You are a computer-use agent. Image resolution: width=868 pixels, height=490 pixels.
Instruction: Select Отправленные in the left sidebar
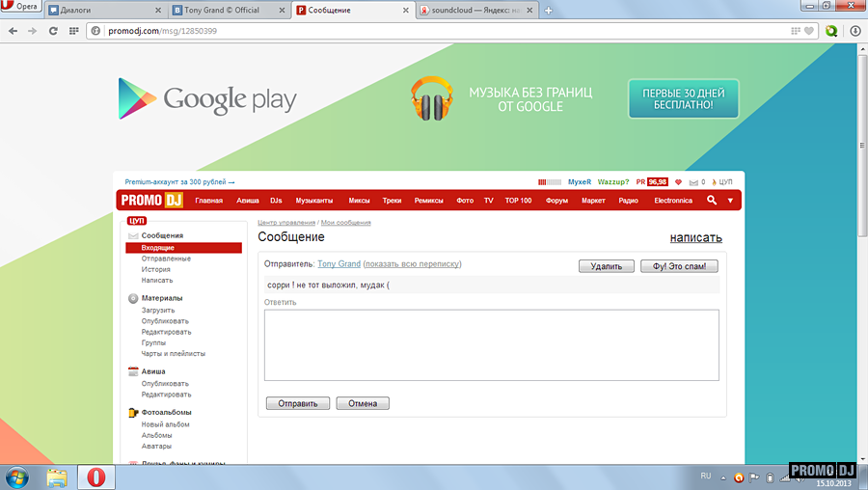(x=166, y=259)
